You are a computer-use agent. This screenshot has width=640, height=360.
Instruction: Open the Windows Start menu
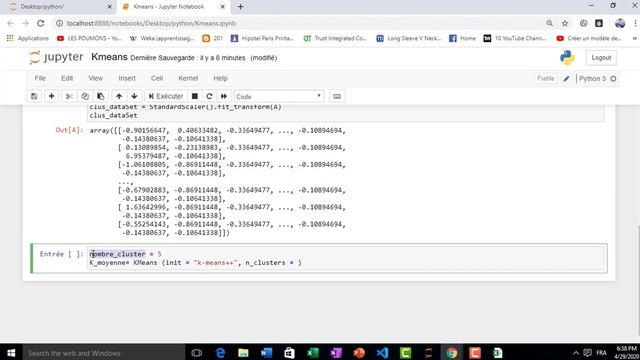(x=11, y=353)
